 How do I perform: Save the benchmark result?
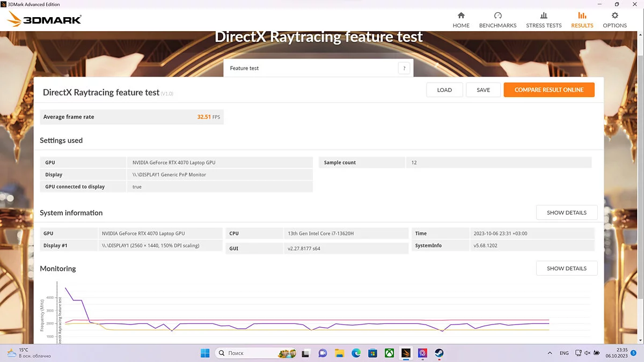[x=483, y=90]
